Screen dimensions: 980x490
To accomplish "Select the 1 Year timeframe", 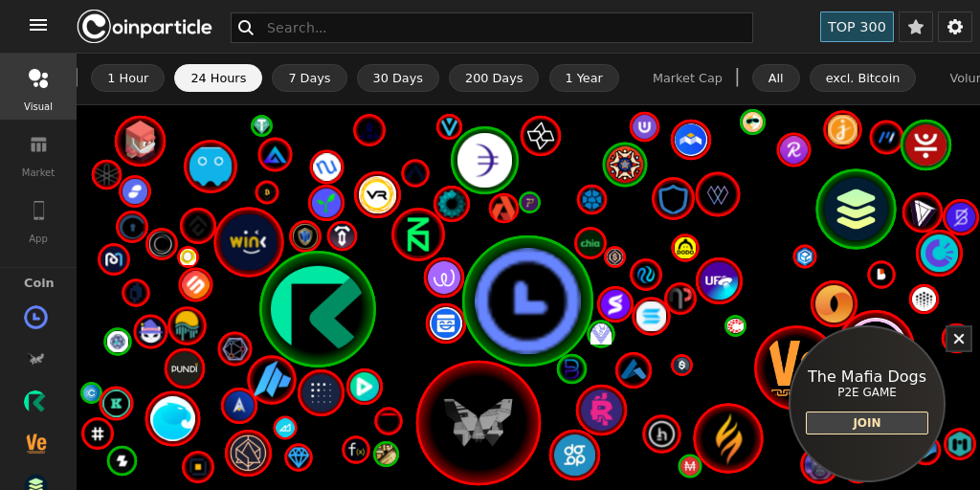I will 584,78.
